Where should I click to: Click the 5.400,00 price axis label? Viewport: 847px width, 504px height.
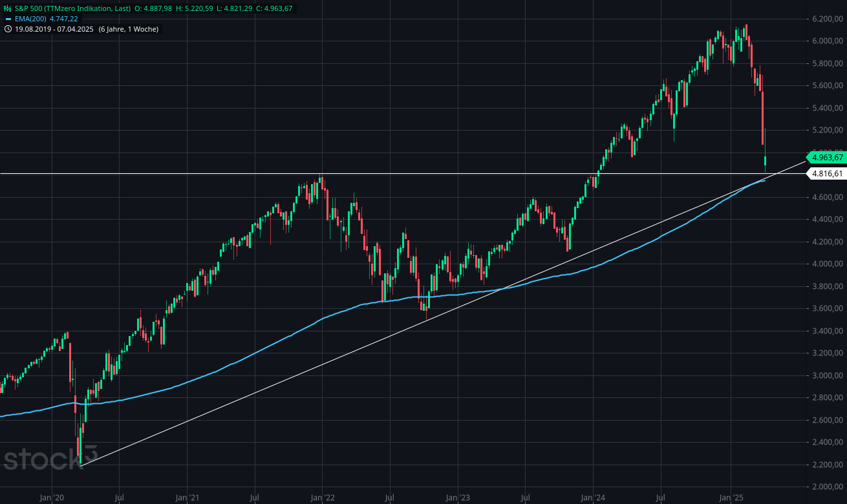(828, 108)
